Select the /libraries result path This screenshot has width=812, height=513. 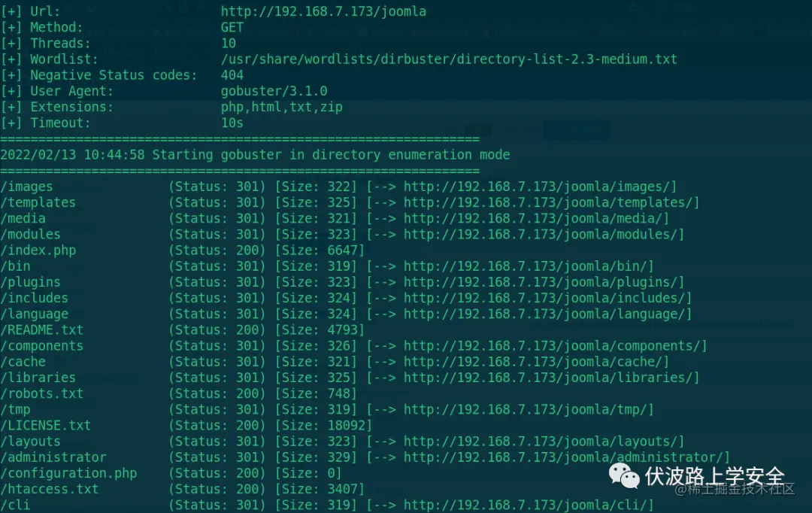(38, 378)
